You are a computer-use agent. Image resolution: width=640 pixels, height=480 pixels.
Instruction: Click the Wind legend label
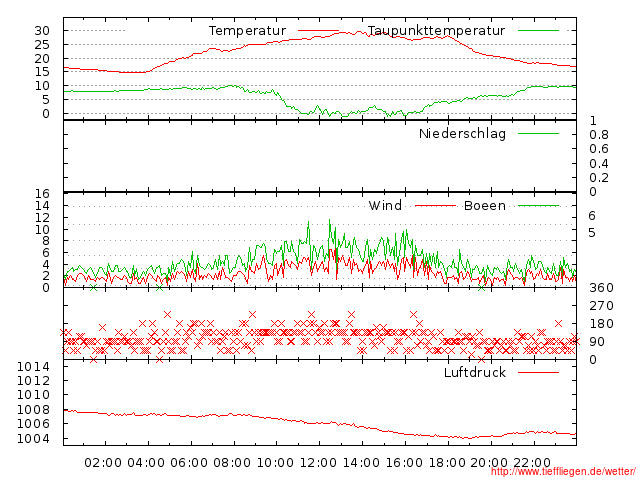click(385, 205)
